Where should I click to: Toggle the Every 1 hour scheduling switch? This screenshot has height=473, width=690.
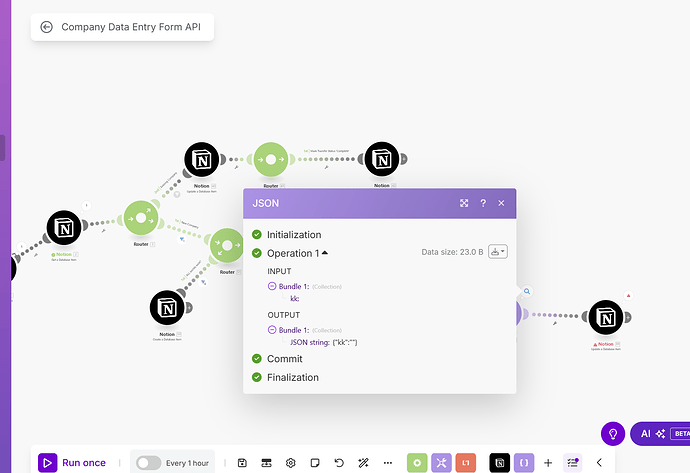[x=148, y=462]
